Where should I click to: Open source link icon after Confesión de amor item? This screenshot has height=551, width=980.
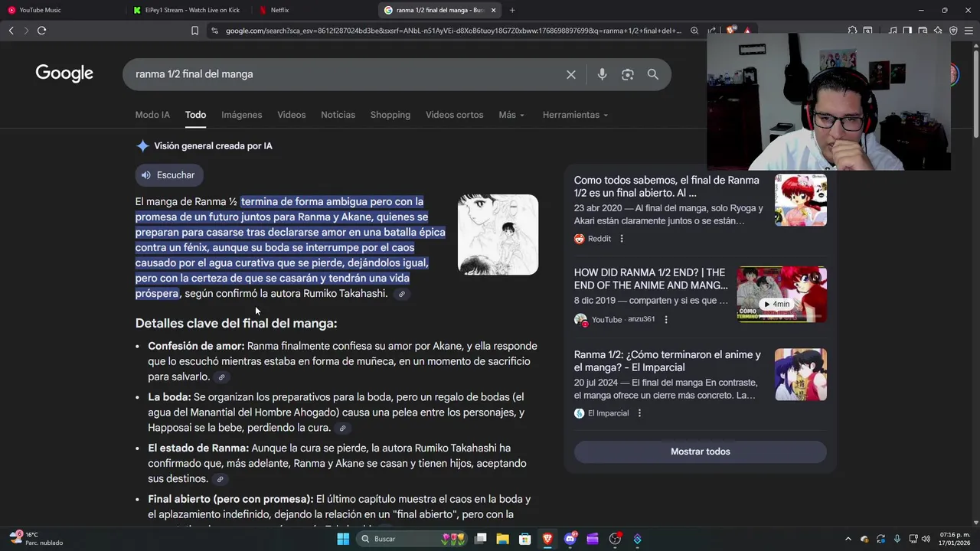click(x=222, y=377)
